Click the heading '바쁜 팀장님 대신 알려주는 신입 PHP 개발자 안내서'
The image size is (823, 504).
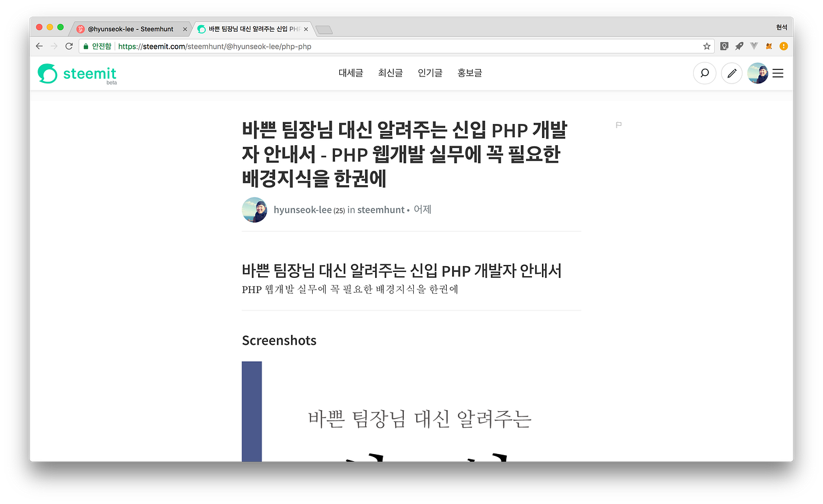click(402, 270)
